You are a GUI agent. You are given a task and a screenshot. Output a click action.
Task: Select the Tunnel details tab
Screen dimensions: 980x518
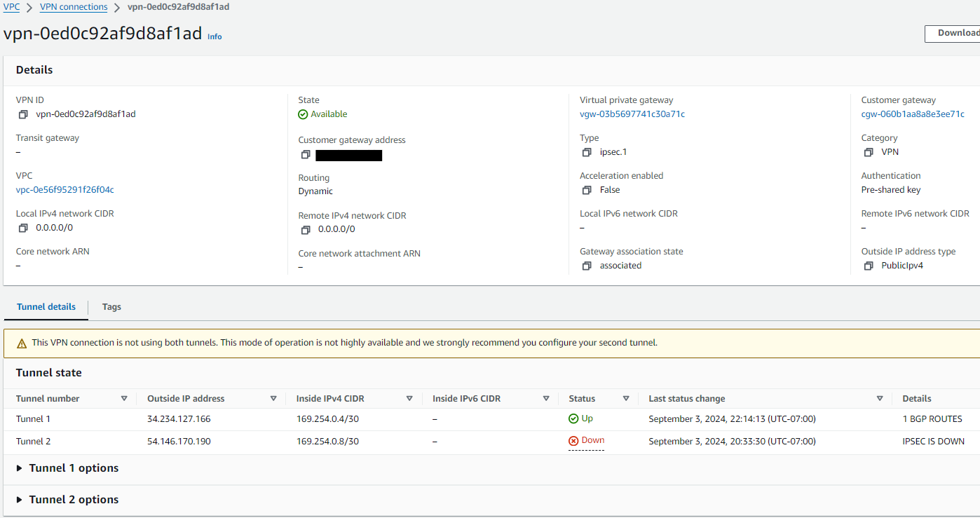tap(46, 307)
